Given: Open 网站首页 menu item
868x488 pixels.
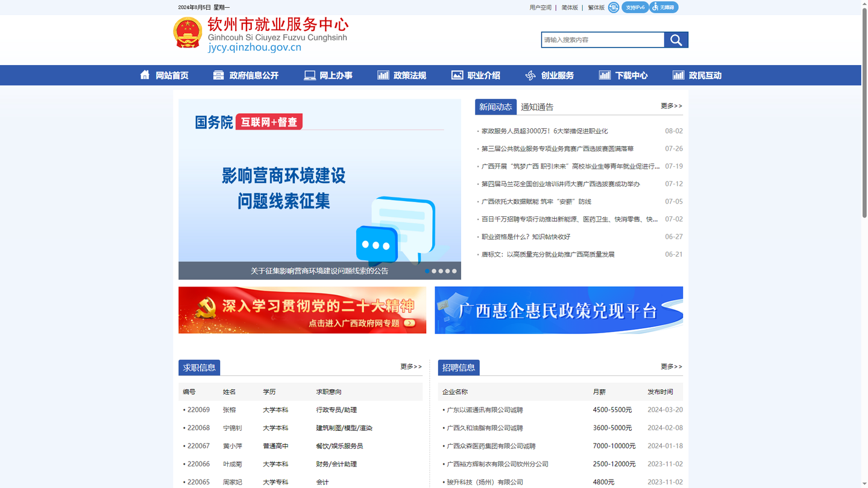Looking at the screenshot, I should 172,75.
